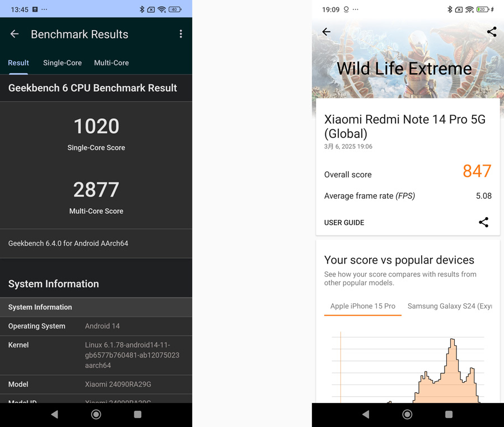Tap the orange overall score 847
The height and width of the screenshot is (427, 504).
477,171
